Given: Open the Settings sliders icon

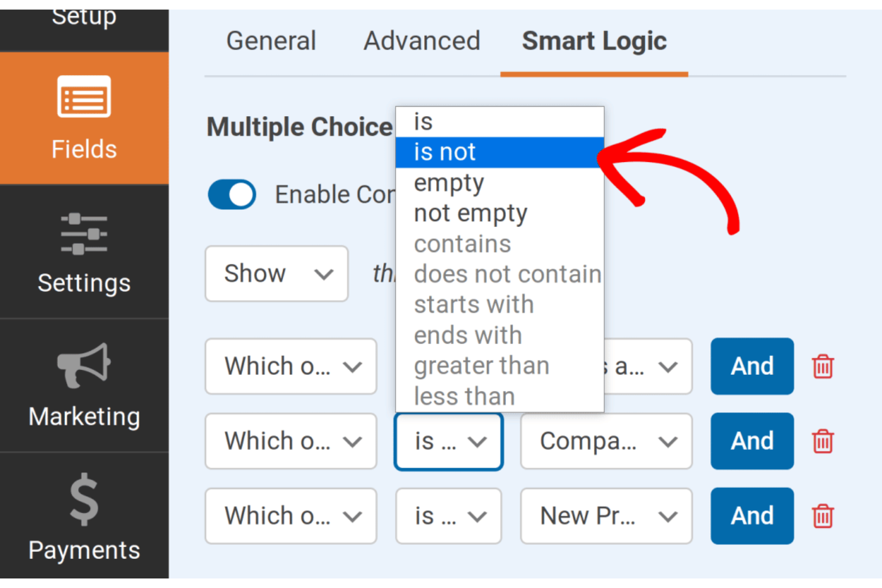Looking at the screenshot, I should click(84, 234).
